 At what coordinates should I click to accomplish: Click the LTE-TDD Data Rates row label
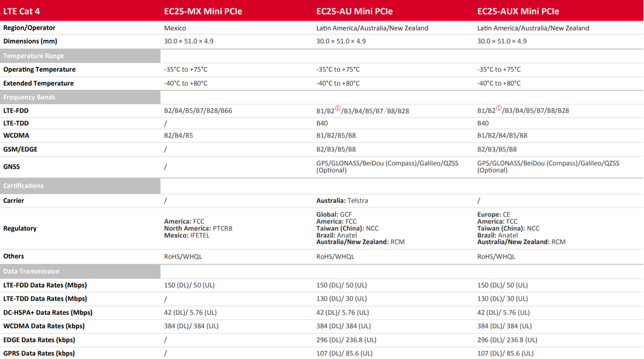[x=45, y=299]
